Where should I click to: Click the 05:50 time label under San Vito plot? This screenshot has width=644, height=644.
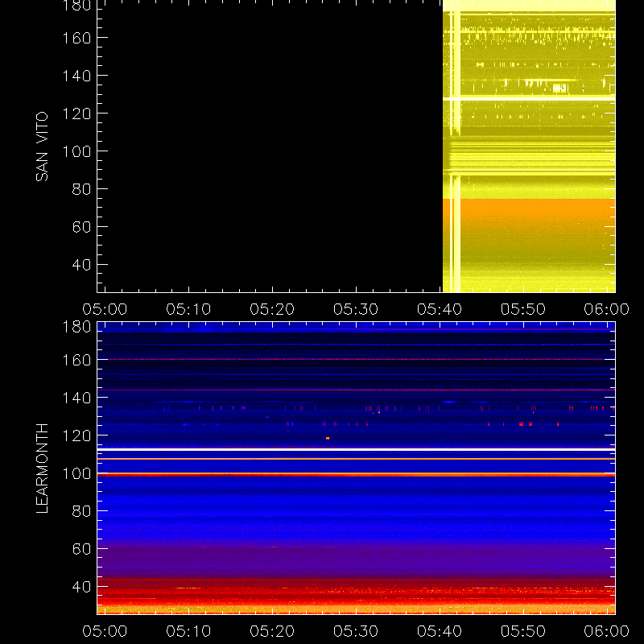pyautogui.click(x=522, y=309)
